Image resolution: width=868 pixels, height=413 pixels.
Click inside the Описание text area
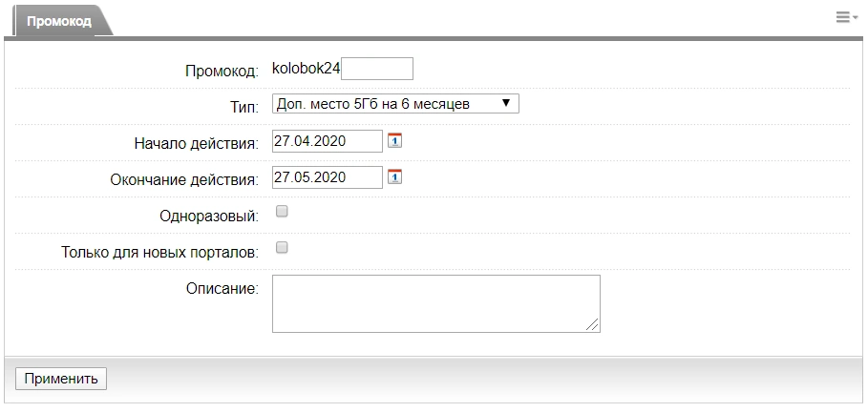[x=435, y=303]
